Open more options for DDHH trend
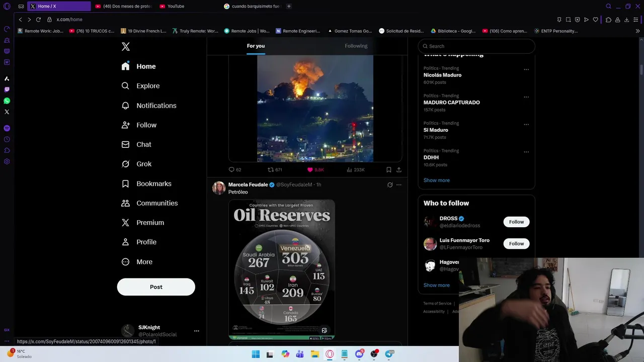The width and height of the screenshot is (644, 362). (526, 152)
